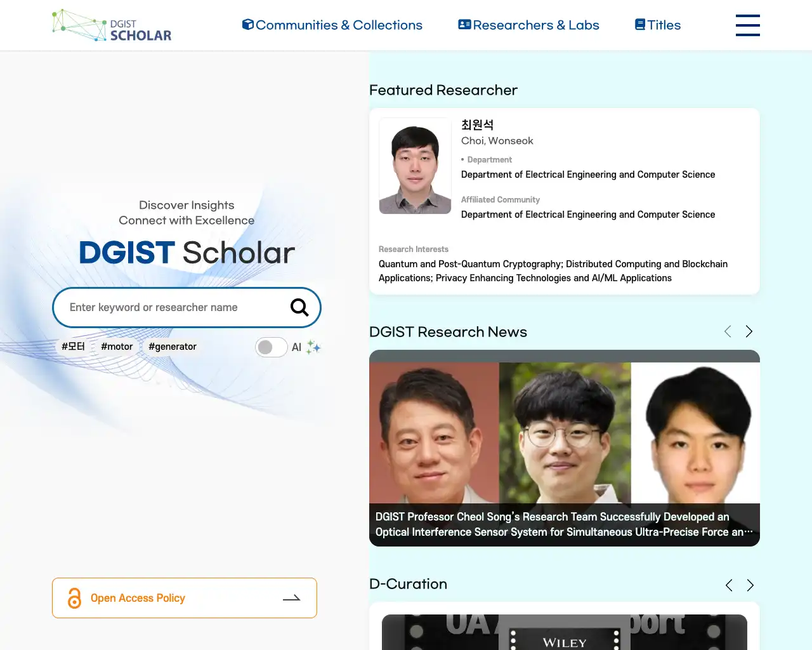Click the cube icon beside Communities & Collections
This screenshot has height=650, width=812.
coord(248,24)
